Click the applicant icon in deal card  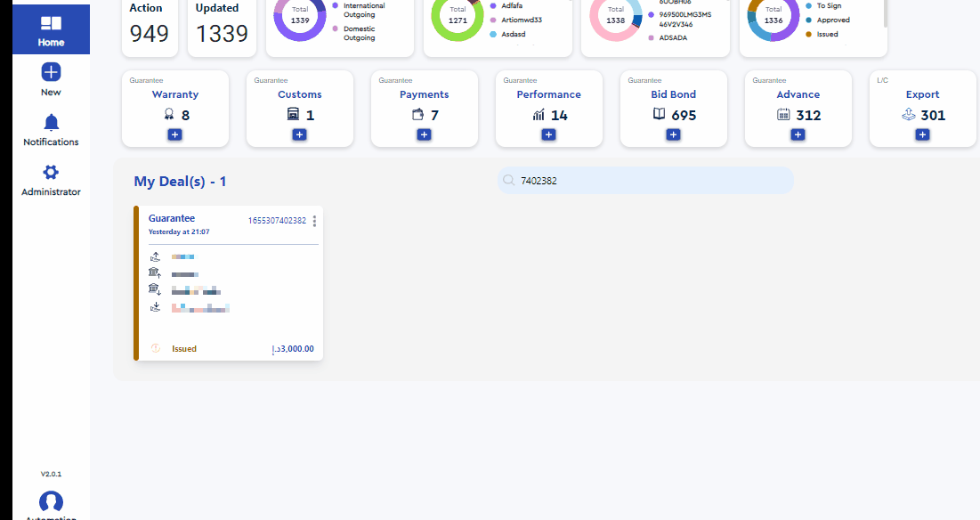[x=155, y=256]
